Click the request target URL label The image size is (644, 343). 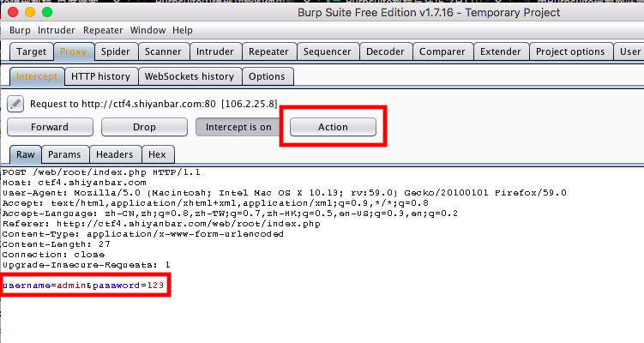pos(153,104)
